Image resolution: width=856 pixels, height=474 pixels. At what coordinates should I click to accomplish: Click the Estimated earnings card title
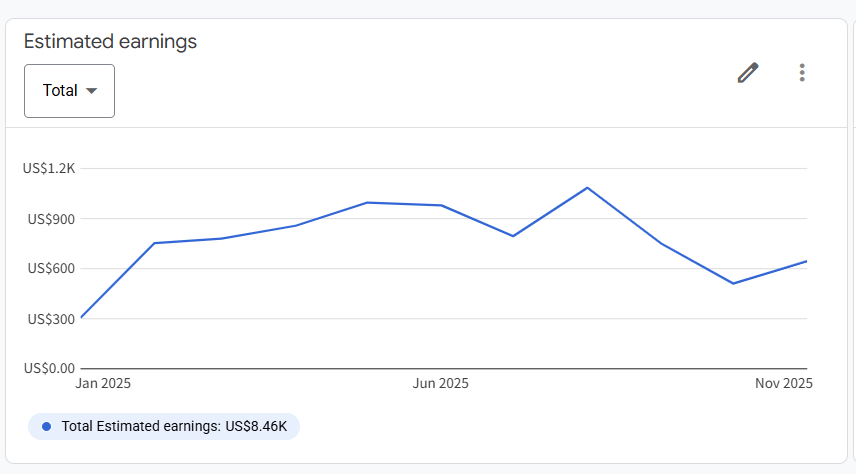pos(110,42)
